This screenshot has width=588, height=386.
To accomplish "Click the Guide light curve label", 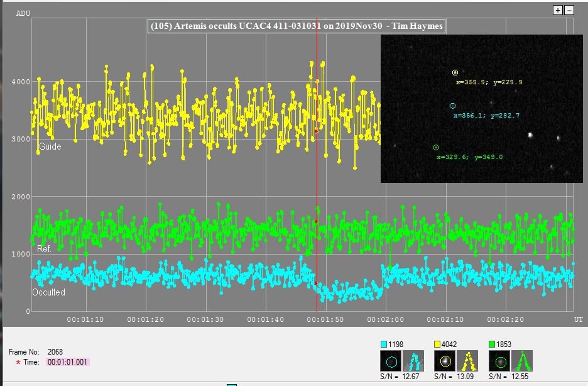I will tap(49, 146).
